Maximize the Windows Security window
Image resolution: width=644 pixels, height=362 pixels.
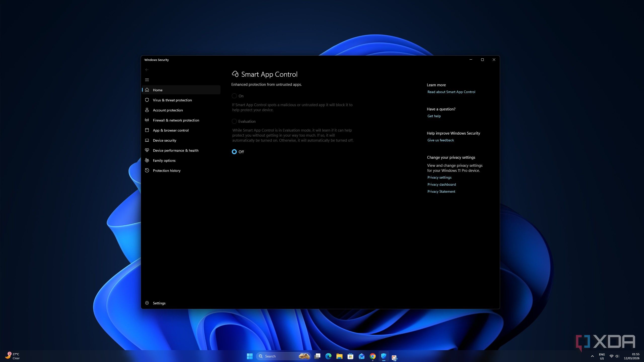tap(482, 60)
